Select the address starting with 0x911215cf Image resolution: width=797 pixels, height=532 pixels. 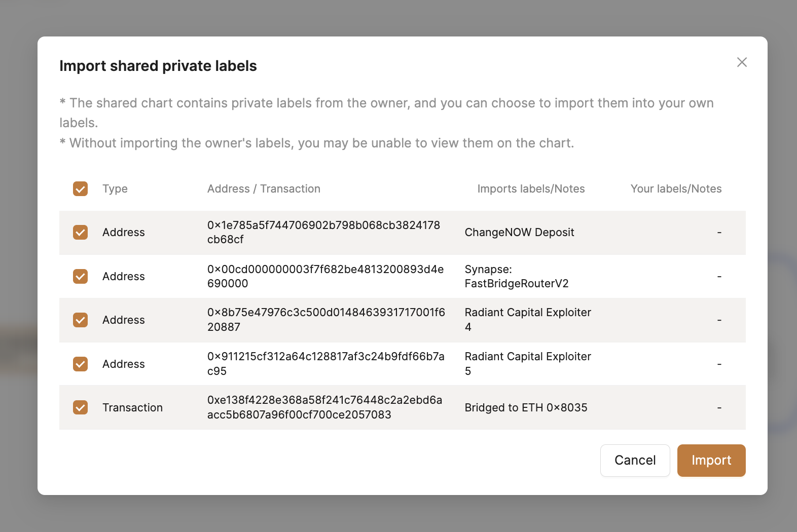[x=325, y=364]
